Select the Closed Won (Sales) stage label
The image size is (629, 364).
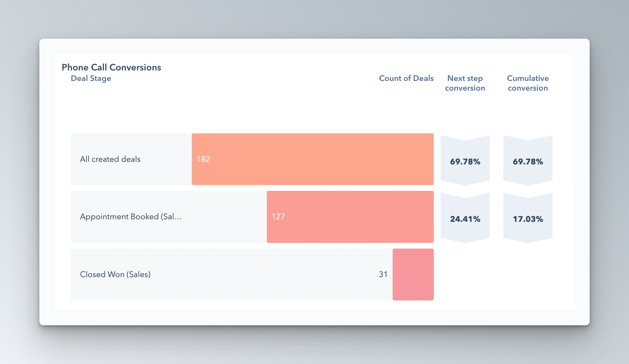tap(115, 274)
